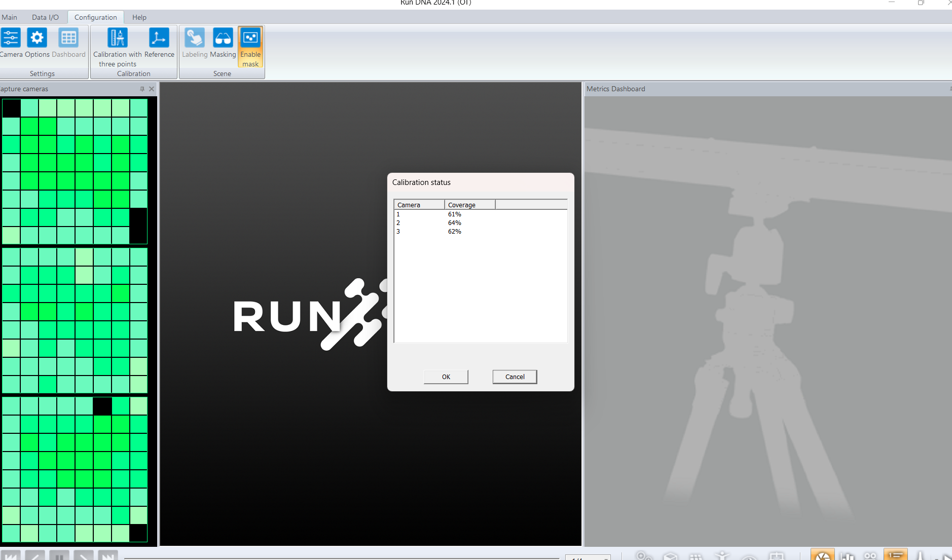Start Calibration with three points
The height and width of the screenshot is (560, 952).
[117, 39]
